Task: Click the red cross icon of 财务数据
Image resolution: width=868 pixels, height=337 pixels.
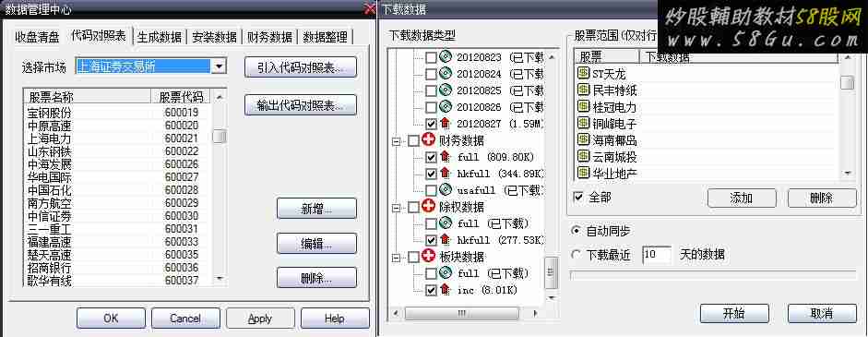Action: (x=428, y=140)
